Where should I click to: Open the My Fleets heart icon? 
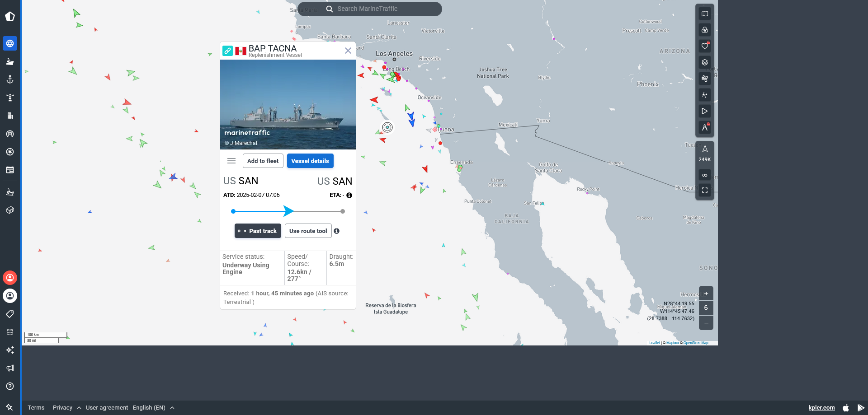click(x=705, y=46)
